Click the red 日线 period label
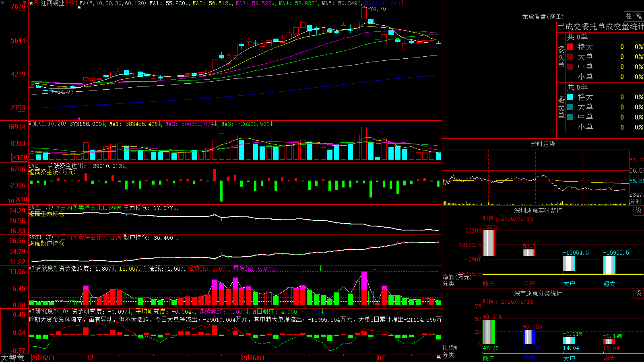Viewport: 644px width, 362px height. tap(71, 3)
